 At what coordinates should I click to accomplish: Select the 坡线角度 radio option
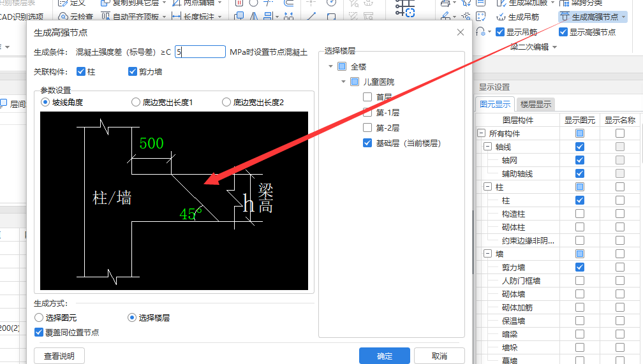coord(45,102)
